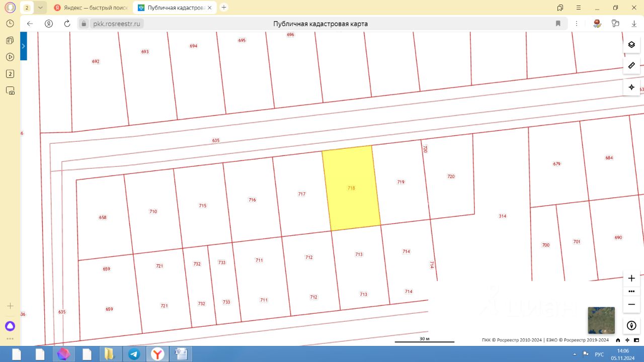
Task: View site security via lock icon
Action: (x=84, y=24)
